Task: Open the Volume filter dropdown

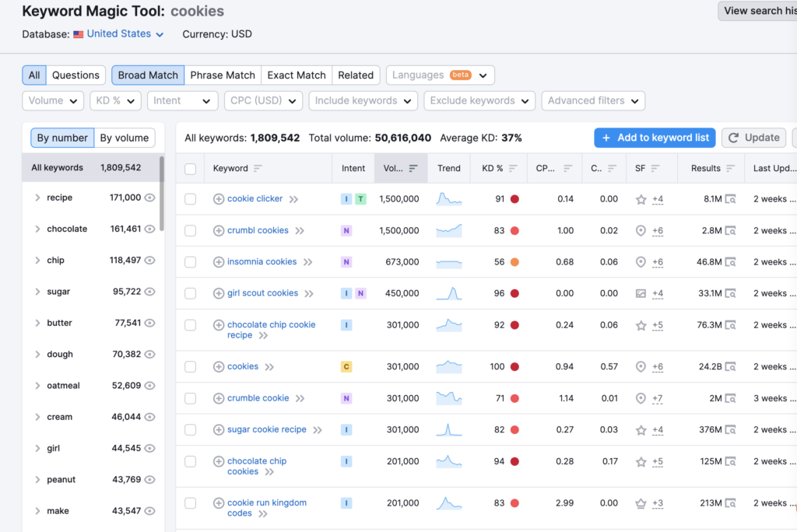Action: [53, 100]
